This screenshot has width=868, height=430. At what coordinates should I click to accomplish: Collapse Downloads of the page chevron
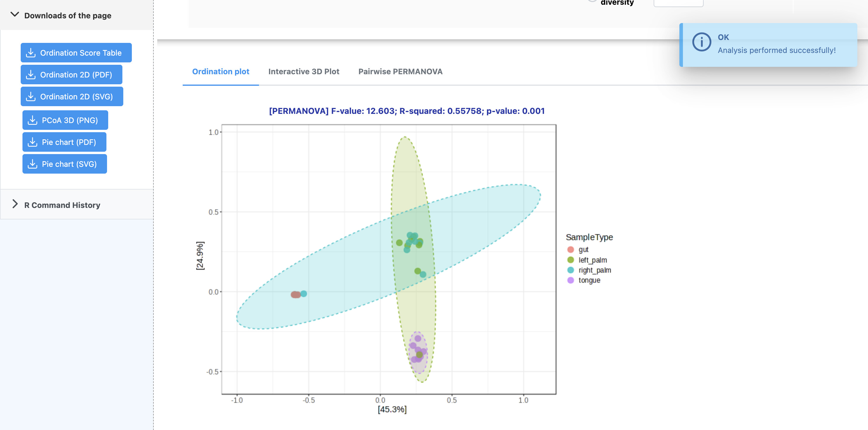coord(15,14)
